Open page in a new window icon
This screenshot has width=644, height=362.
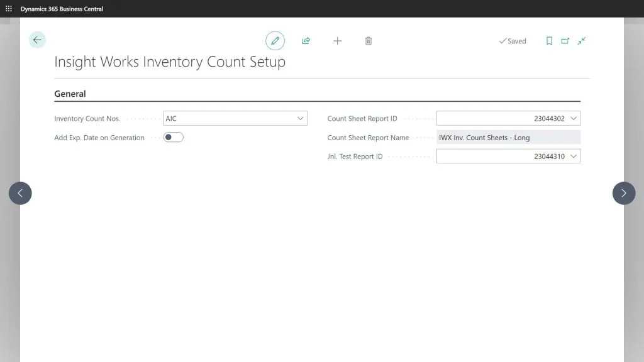[565, 40]
